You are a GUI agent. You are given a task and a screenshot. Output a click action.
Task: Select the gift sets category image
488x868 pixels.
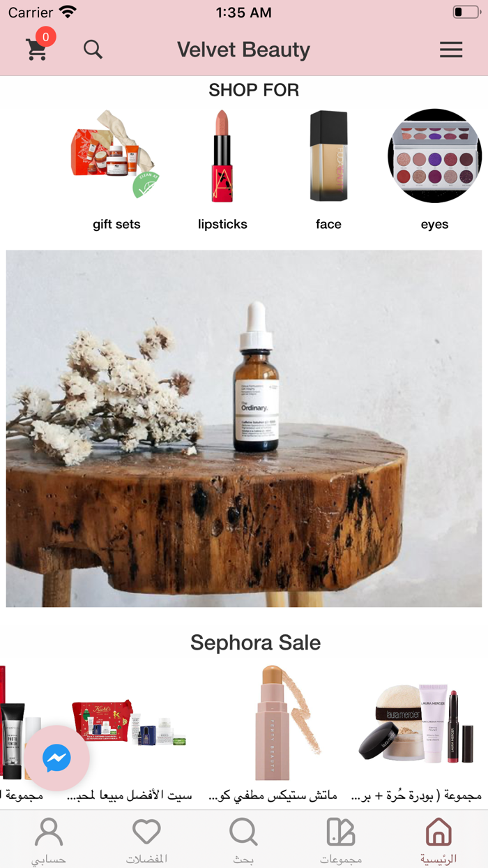[x=116, y=155]
